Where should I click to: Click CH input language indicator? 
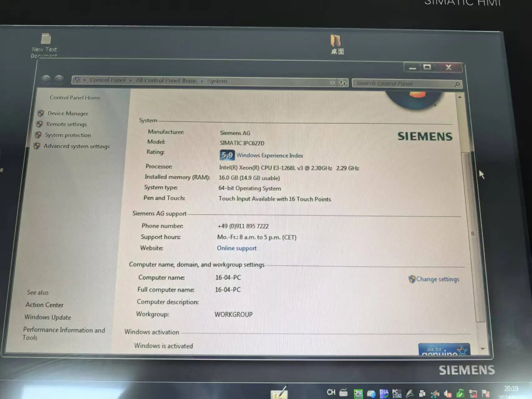tap(331, 392)
